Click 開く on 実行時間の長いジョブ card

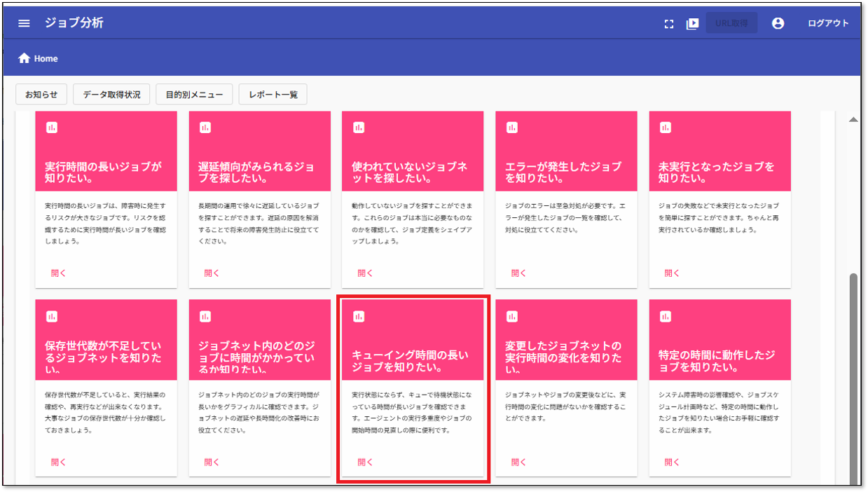click(x=58, y=273)
